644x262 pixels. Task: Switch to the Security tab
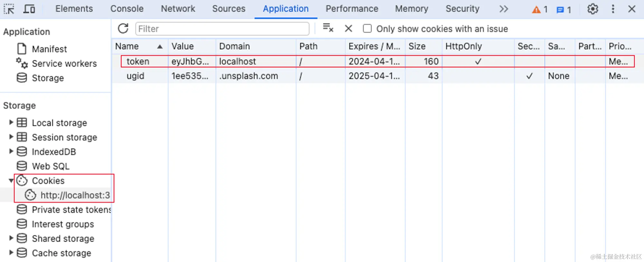pyautogui.click(x=462, y=9)
